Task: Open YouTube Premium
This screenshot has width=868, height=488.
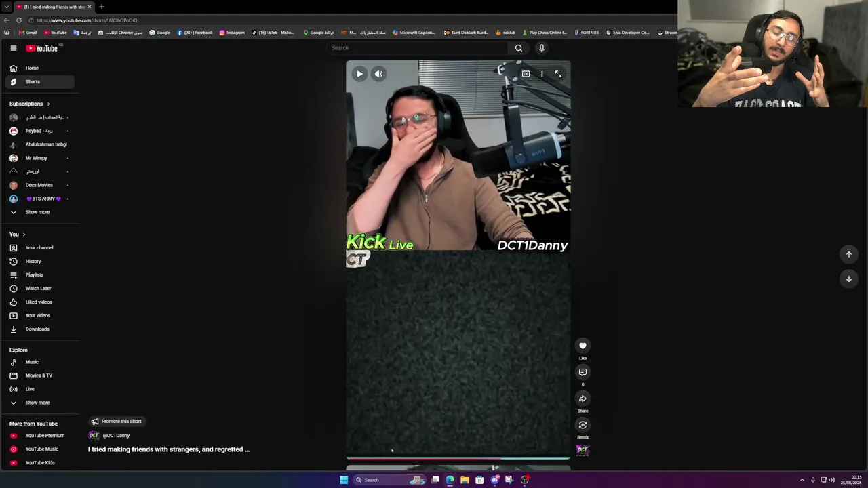Action: click(40, 436)
